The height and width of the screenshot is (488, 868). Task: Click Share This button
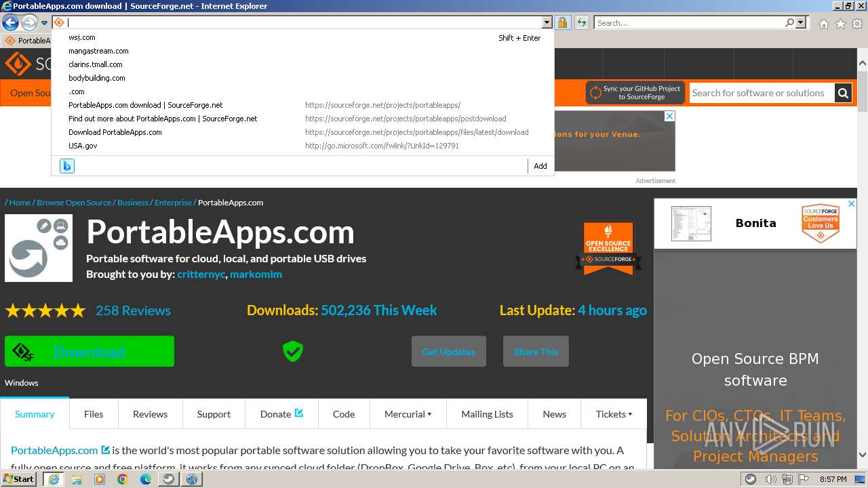pyautogui.click(x=536, y=351)
